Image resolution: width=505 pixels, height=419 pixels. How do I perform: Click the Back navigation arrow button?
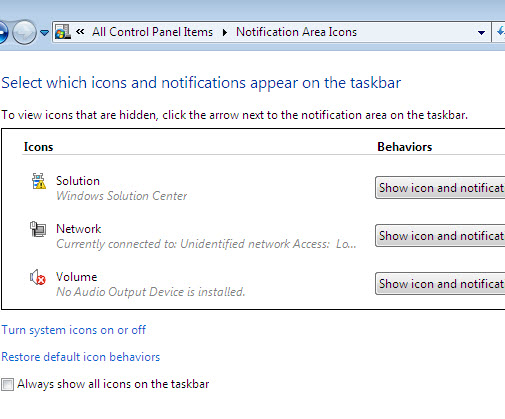pyautogui.click(x=3, y=32)
